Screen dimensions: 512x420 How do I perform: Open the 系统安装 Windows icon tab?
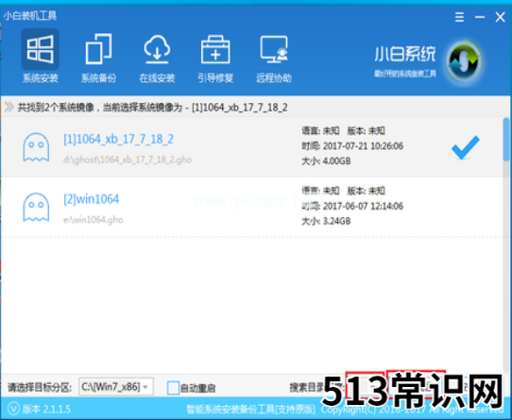click(x=41, y=49)
